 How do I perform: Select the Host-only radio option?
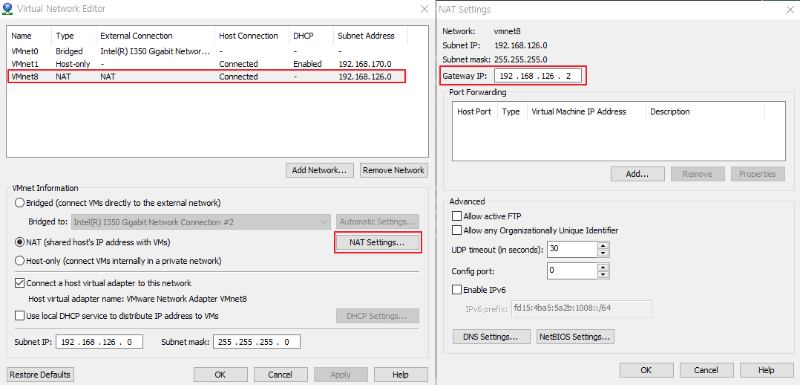click(x=20, y=261)
